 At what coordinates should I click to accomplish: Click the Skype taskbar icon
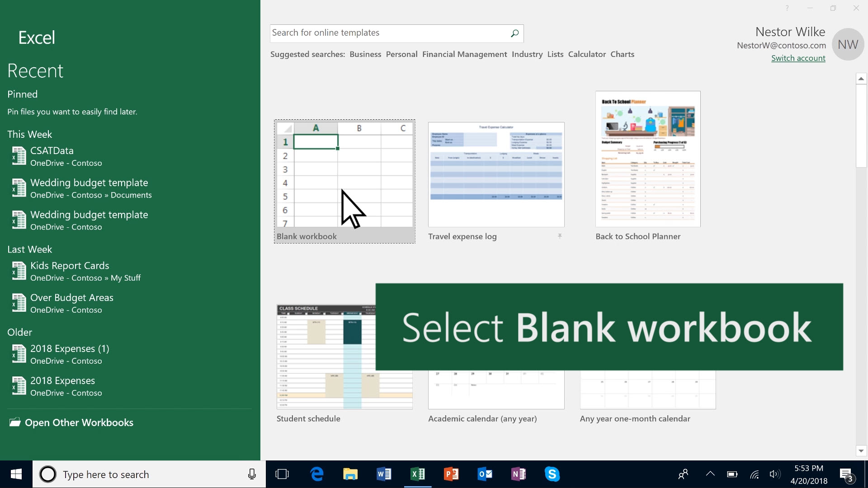tap(552, 474)
